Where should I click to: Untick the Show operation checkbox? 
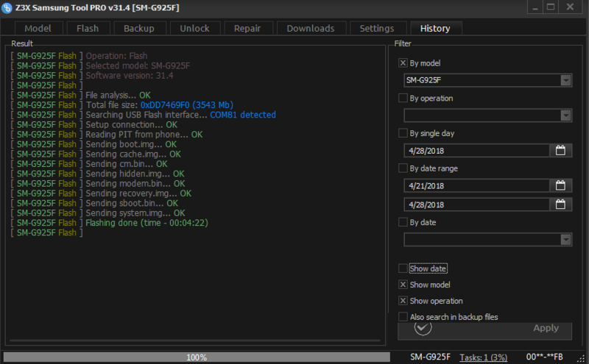(x=403, y=301)
